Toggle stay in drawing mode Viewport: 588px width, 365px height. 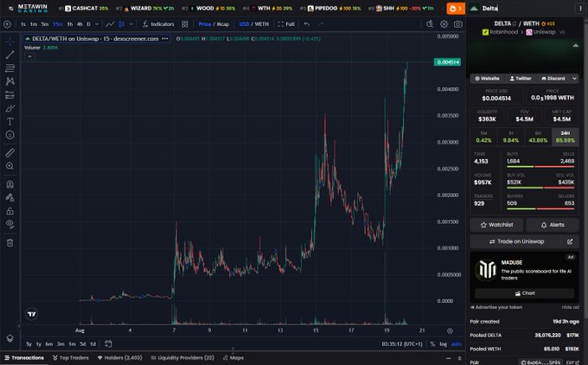click(x=10, y=197)
